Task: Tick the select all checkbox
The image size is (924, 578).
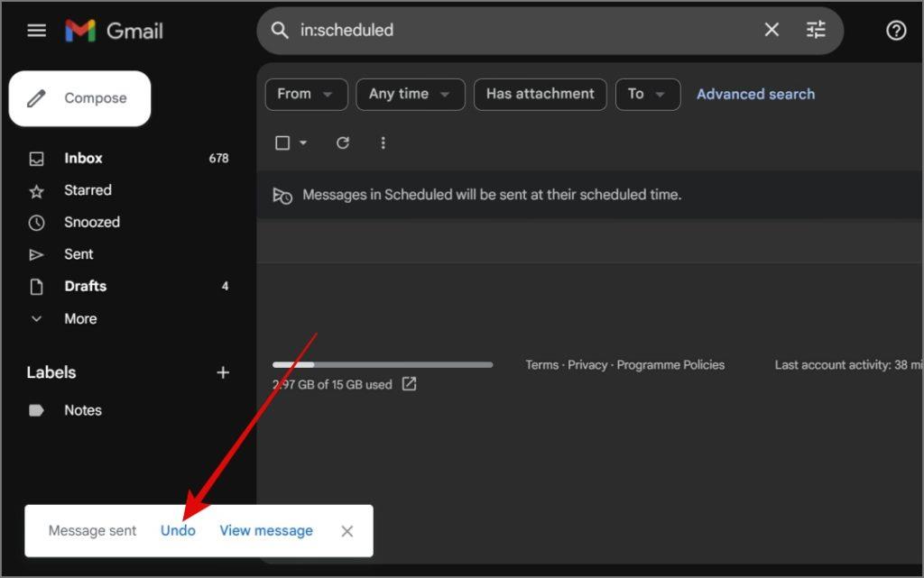Action: pyautogui.click(x=282, y=143)
